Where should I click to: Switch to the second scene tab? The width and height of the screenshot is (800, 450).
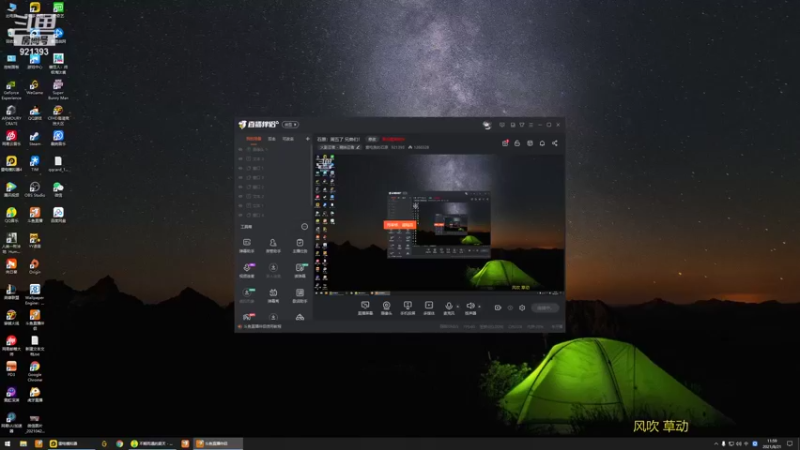coord(271,139)
